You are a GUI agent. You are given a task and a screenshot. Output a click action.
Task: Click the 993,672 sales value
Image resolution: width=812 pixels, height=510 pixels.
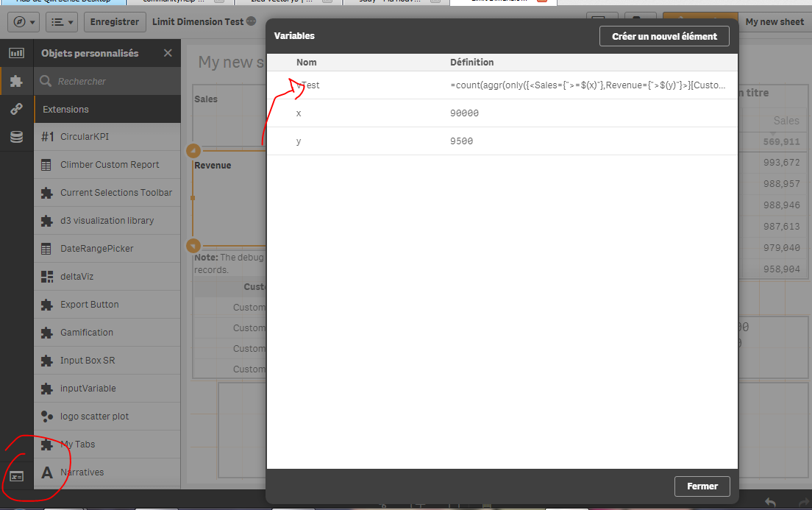point(781,163)
